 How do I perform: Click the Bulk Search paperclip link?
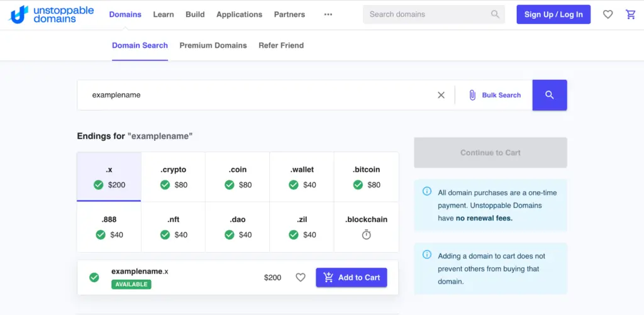tap(494, 95)
